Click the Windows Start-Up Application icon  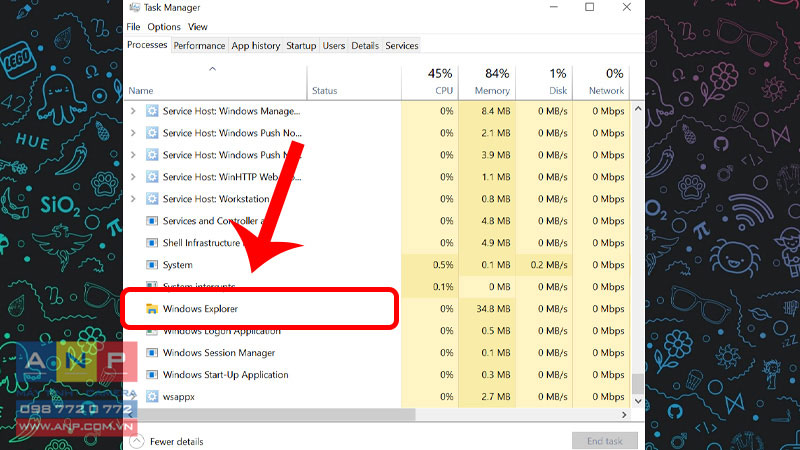point(152,374)
